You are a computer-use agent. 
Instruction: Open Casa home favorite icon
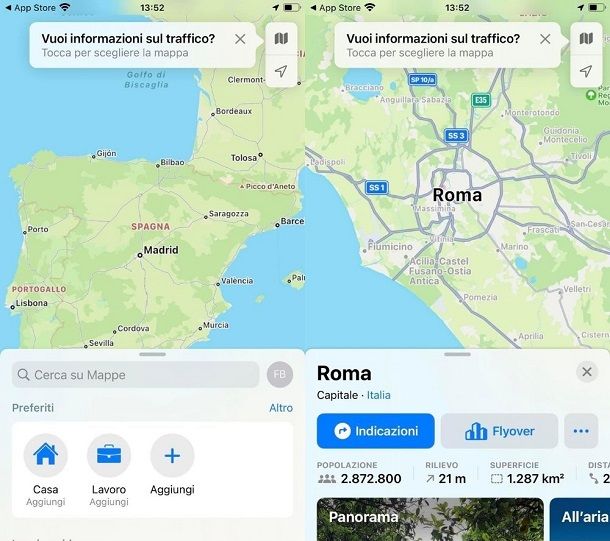tap(46, 455)
